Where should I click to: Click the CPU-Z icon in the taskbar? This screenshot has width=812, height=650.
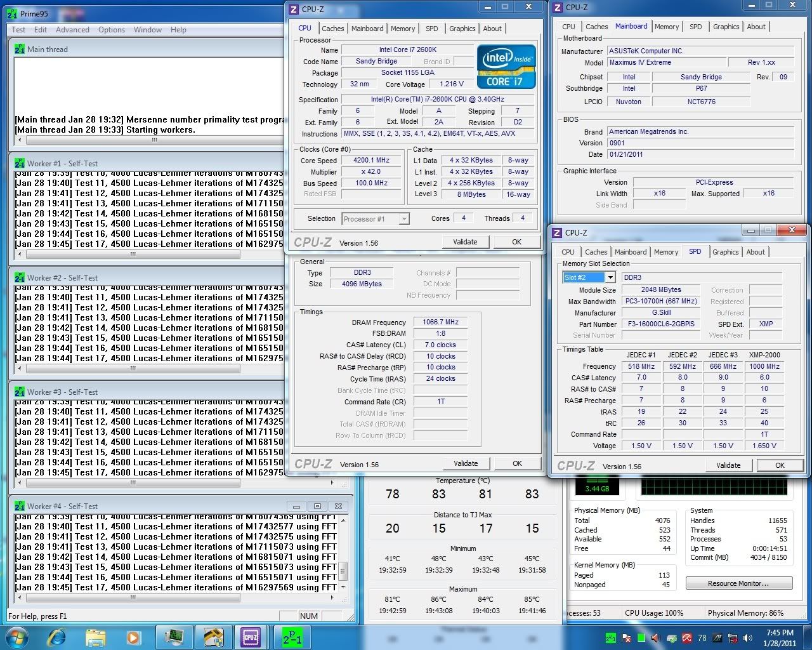(x=251, y=636)
